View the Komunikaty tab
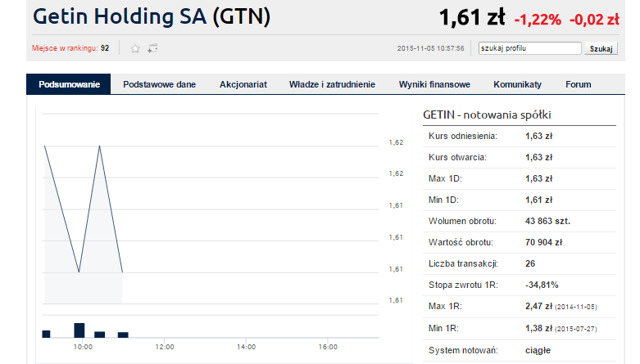The width and height of the screenshot is (640, 364). (x=517, y=84)
